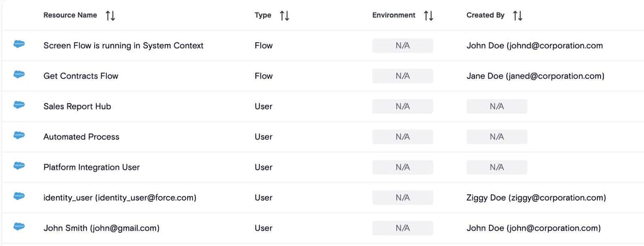Image resolution: width=644 pixels, height=246 pixels.
Task: Select the Sales Report Hub resource
Action: point(77,106)
